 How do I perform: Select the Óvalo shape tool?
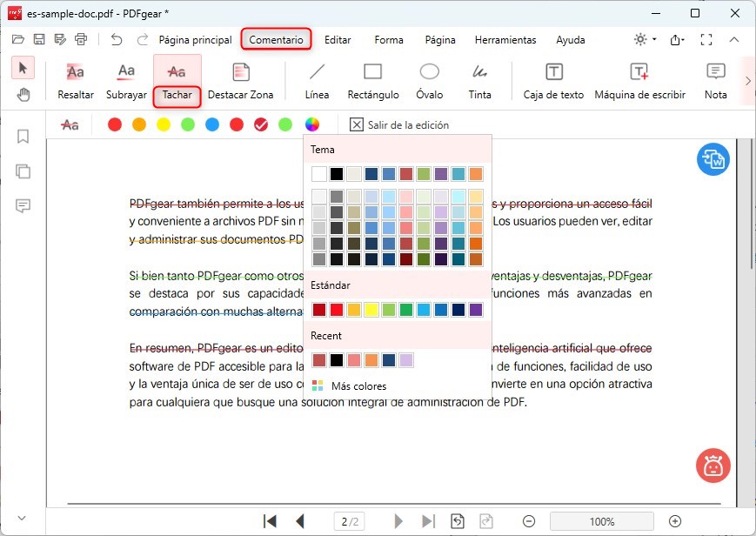(429, 81)
